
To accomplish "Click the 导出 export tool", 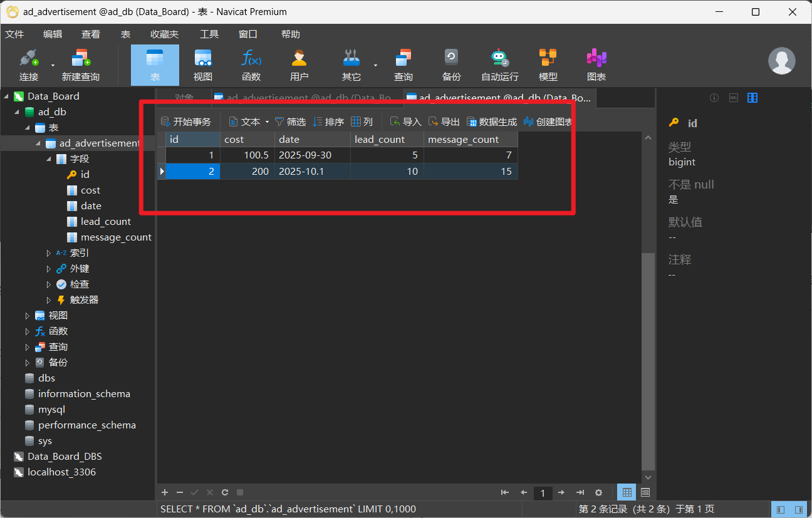I will 444,122.
